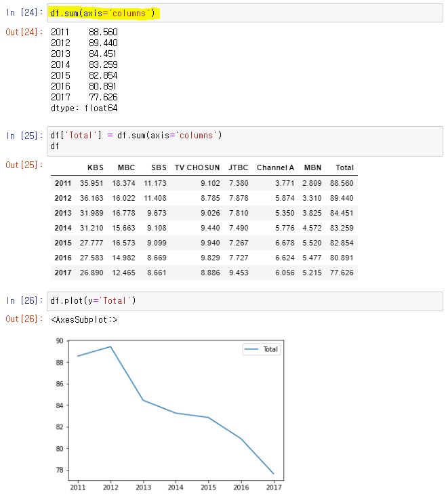The height and width of the screenshot is (497, 448).
Task: Click Total value 84.451 in the table
Action: point(342,213)
